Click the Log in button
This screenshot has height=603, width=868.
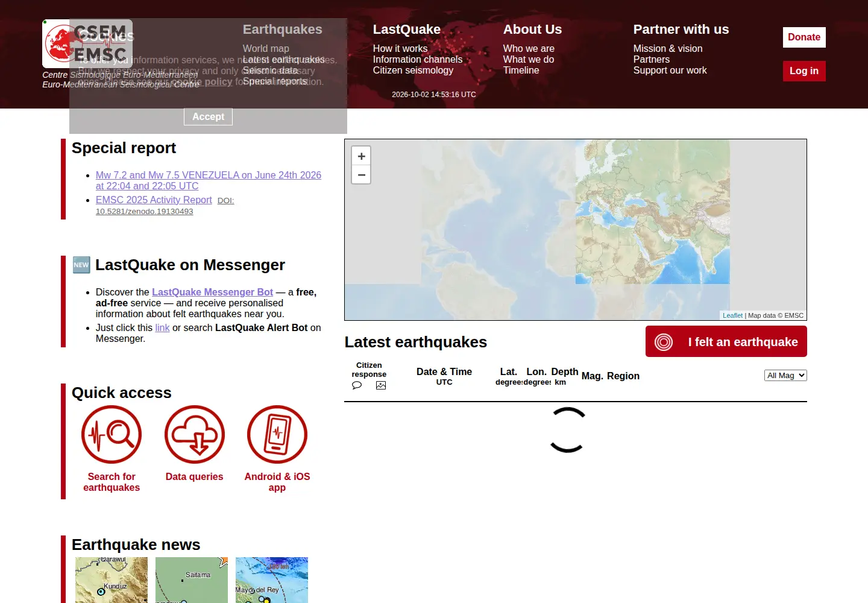[x=804, y=71]
